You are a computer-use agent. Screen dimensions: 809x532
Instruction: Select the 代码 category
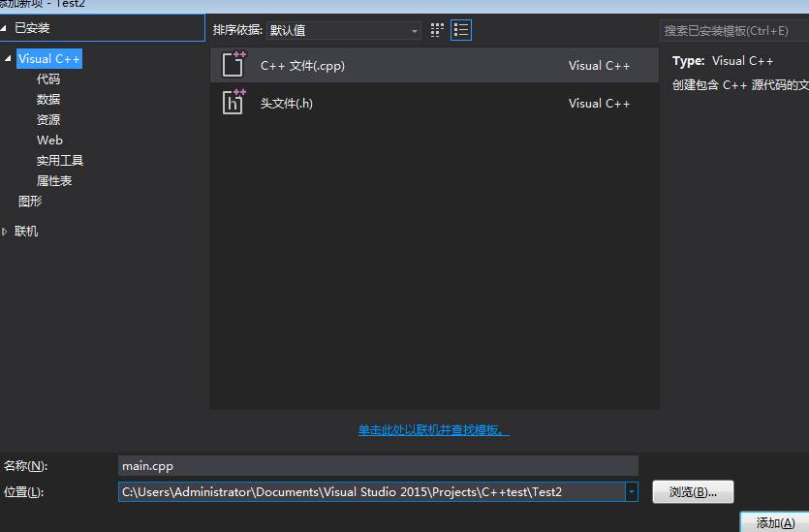(x=48, y=78)
